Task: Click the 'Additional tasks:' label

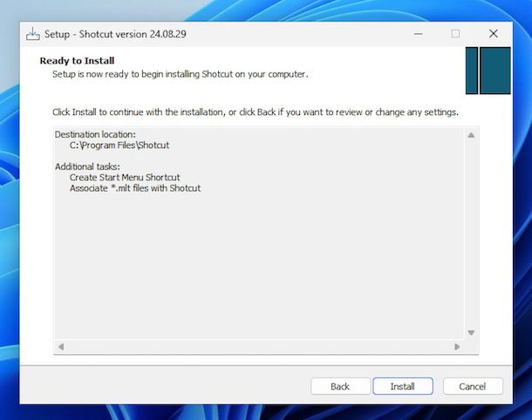Action: click(x=87, y=166)
